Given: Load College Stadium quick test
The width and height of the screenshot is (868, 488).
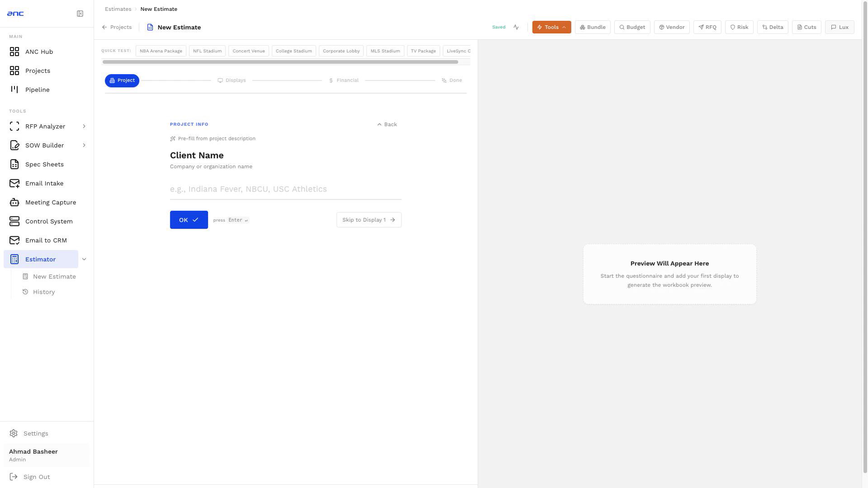Looking at the screenshot, I should 294,51.
